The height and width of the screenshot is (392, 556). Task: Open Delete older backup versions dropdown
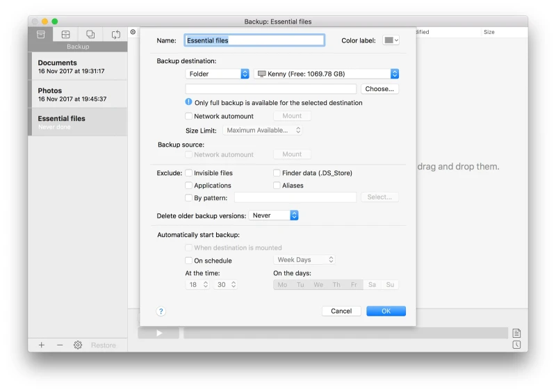coord(273,215)
